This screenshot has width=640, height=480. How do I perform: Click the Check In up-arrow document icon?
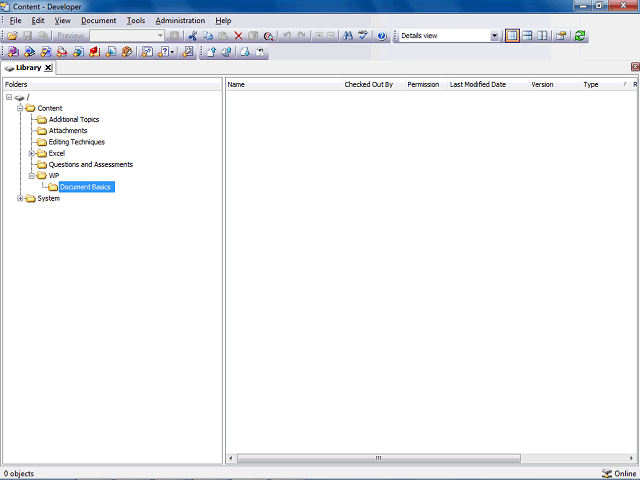tap(211, 52)
